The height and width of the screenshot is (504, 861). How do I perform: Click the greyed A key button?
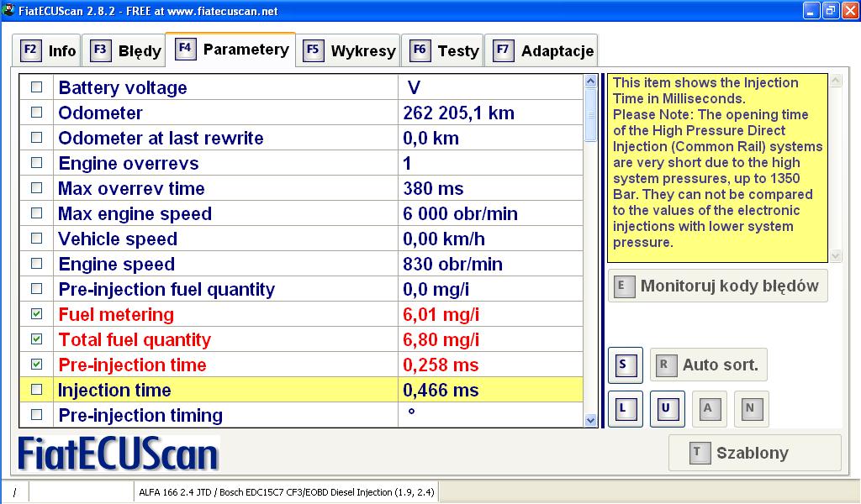click(710, 408)
